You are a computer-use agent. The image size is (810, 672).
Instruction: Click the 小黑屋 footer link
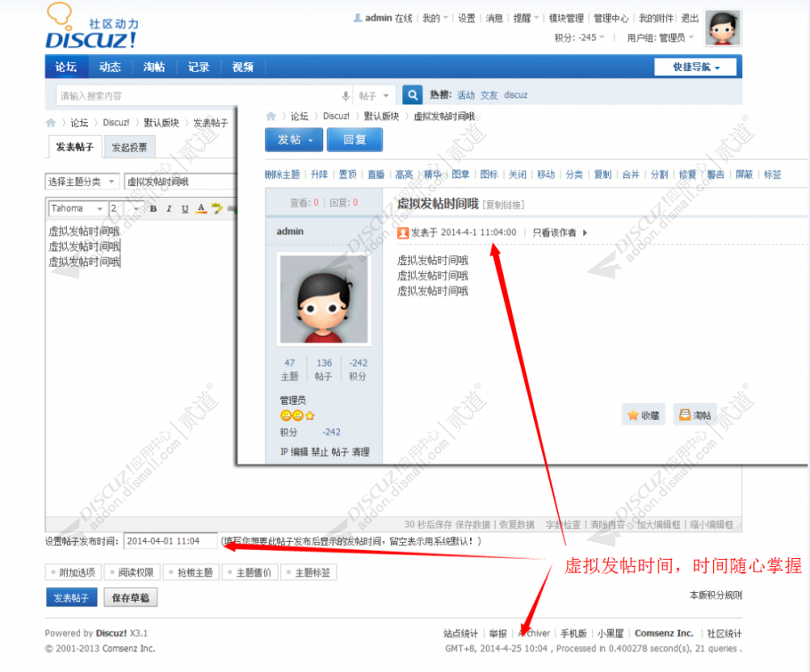(611, 633)
